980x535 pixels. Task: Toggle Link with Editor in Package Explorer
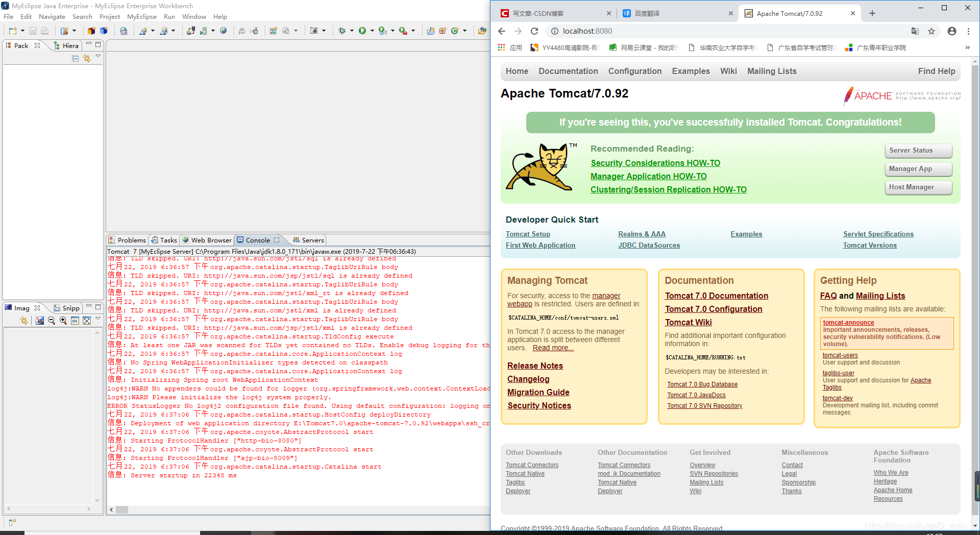pyautogui.click(x=87, y=59)
